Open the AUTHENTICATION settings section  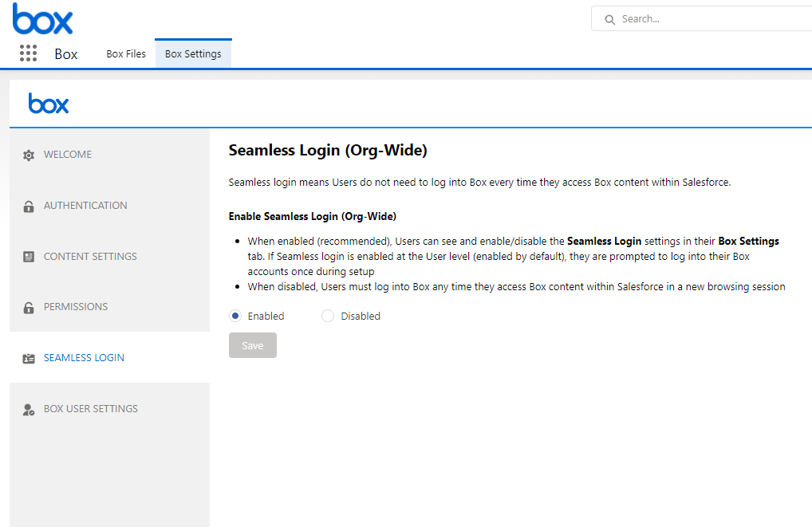point(110,206)
